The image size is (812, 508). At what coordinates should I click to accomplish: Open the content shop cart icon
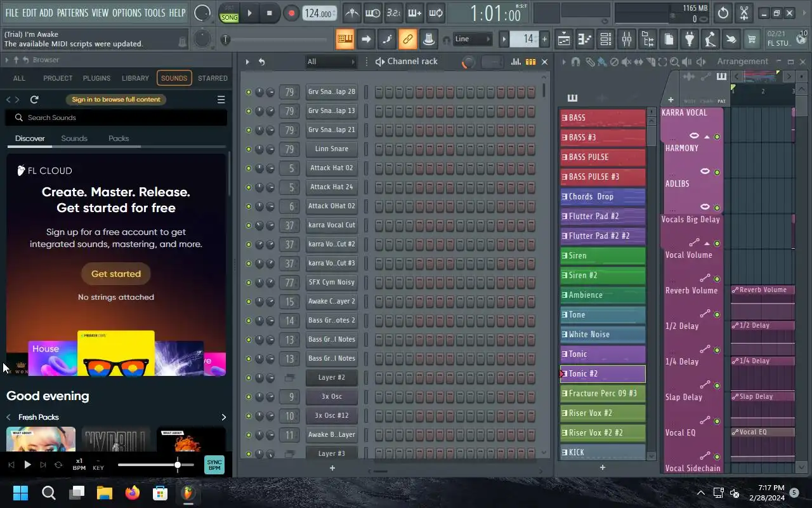pyautogui.click(x=752, y=39)
